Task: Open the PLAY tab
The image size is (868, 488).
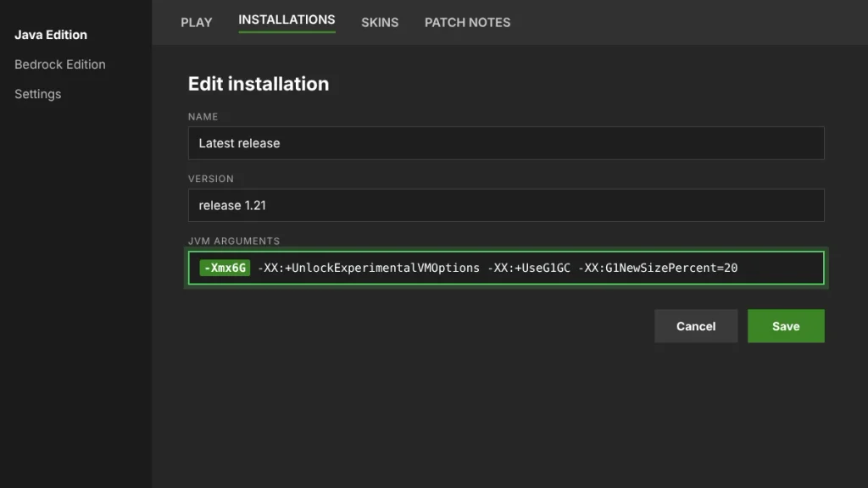Action: pos(197,23)
